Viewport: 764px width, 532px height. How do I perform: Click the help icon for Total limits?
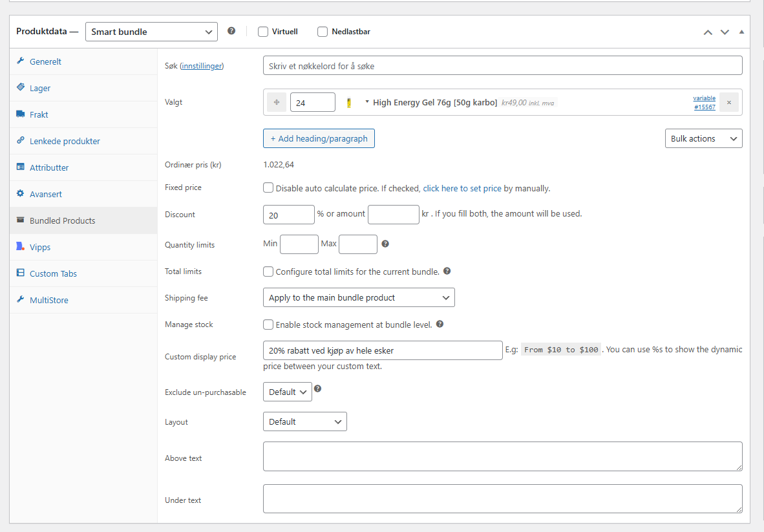tap(447, 271)
